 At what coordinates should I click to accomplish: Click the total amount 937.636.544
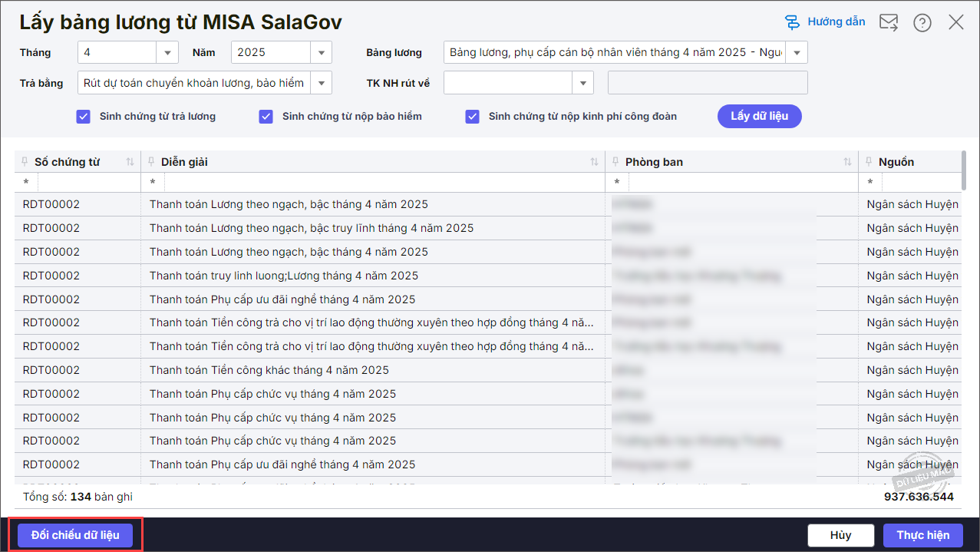919,497
